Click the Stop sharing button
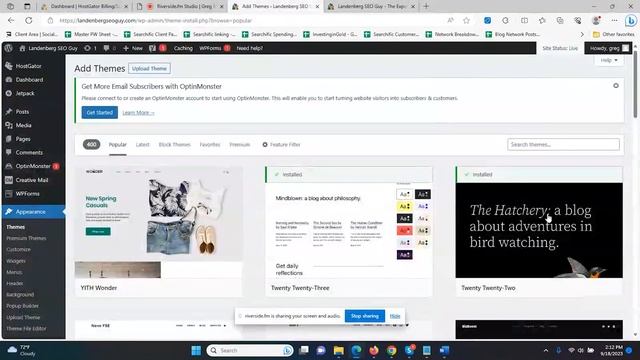The image size is (640, 360). coord(364,316)
